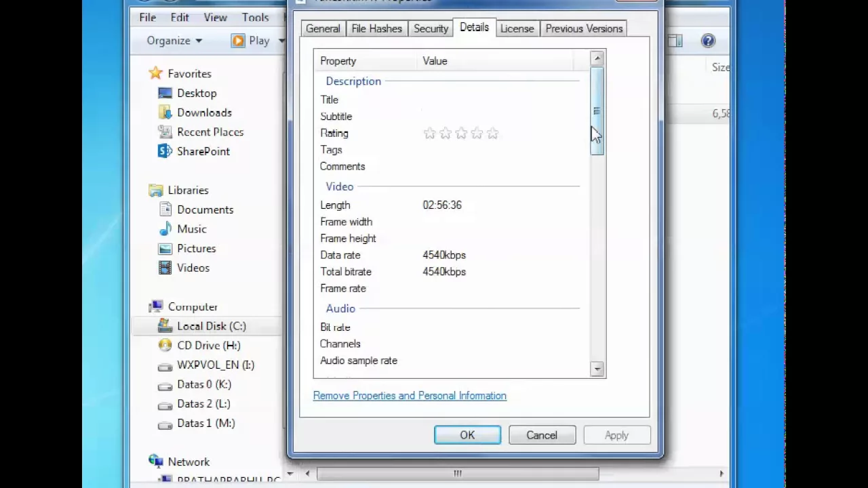Screen dimensions: 868x488
Task: Switch to the General tab
Action: 323,28
